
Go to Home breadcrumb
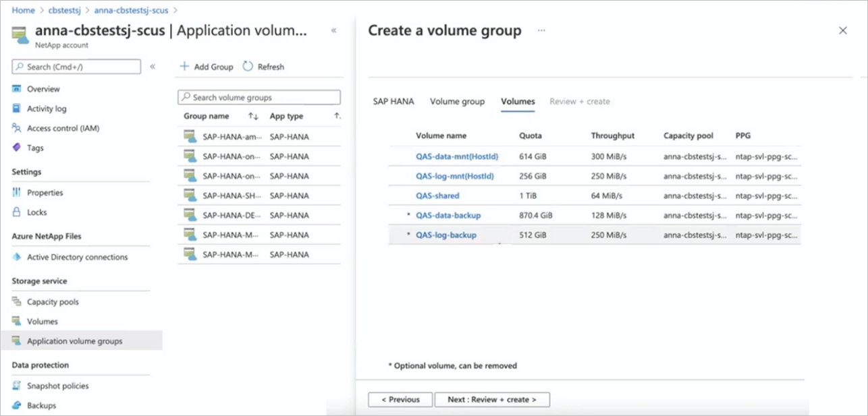click(x=24, y=10)
